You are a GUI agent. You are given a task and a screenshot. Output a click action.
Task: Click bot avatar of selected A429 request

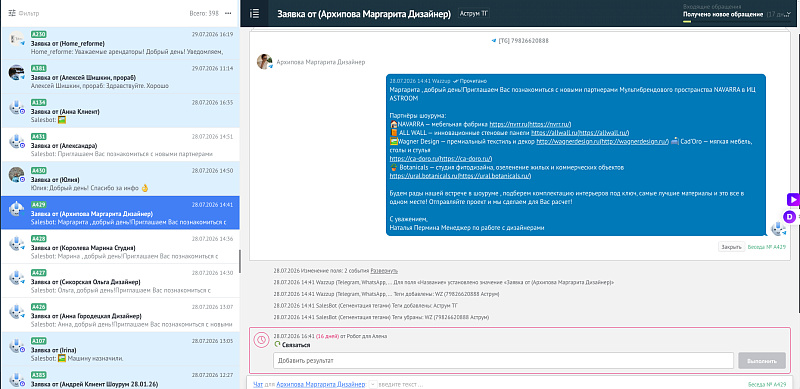point(17,210)
